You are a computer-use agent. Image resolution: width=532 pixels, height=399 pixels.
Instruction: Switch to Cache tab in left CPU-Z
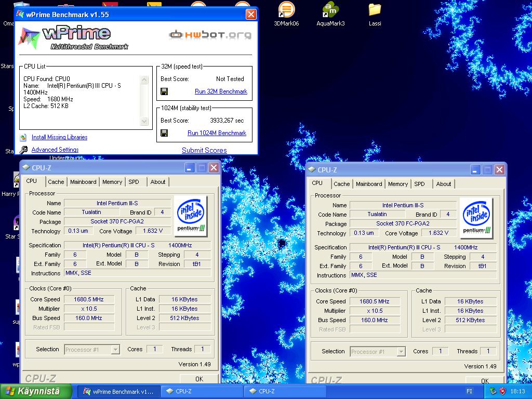point(56,182)
